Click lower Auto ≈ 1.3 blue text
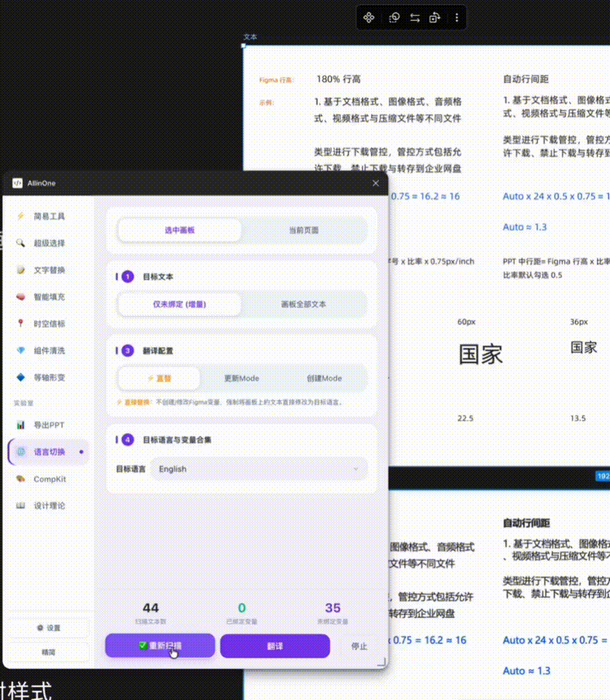Screen dimensions: 610x700 coord(527,671)
